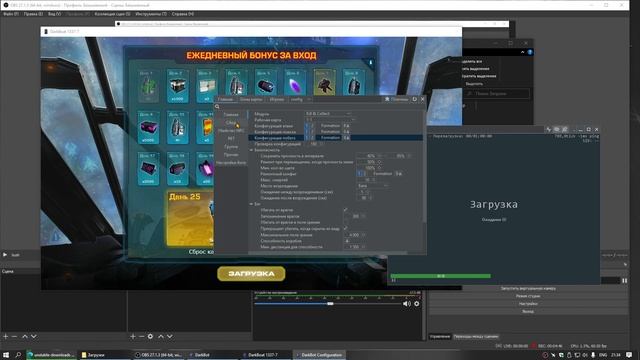Open Вид menu in OBS
Image resolution: width=640 pixels, height=360 pixels.
(x=54, y=14)
